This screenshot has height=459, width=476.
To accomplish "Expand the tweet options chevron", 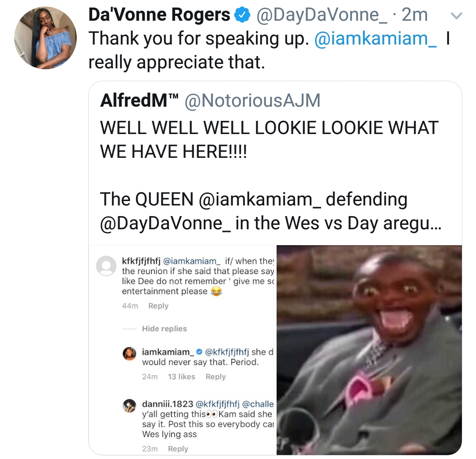I will point(457,15).
